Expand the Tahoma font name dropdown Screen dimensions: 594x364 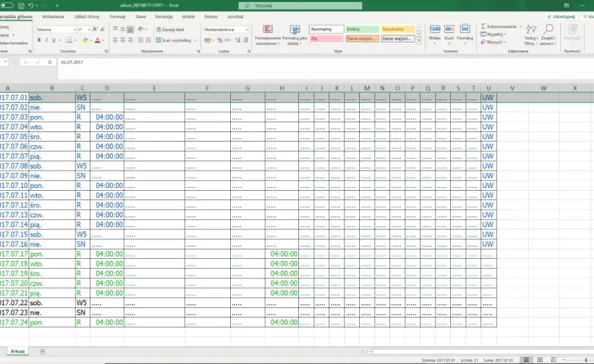click(74, 30)
